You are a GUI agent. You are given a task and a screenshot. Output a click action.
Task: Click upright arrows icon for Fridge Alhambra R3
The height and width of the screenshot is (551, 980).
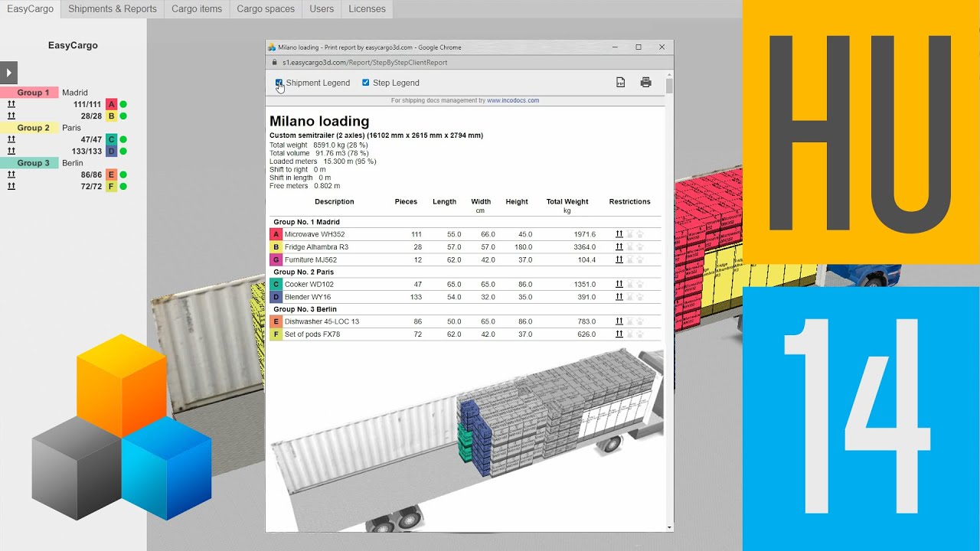[x=619, y=247]
